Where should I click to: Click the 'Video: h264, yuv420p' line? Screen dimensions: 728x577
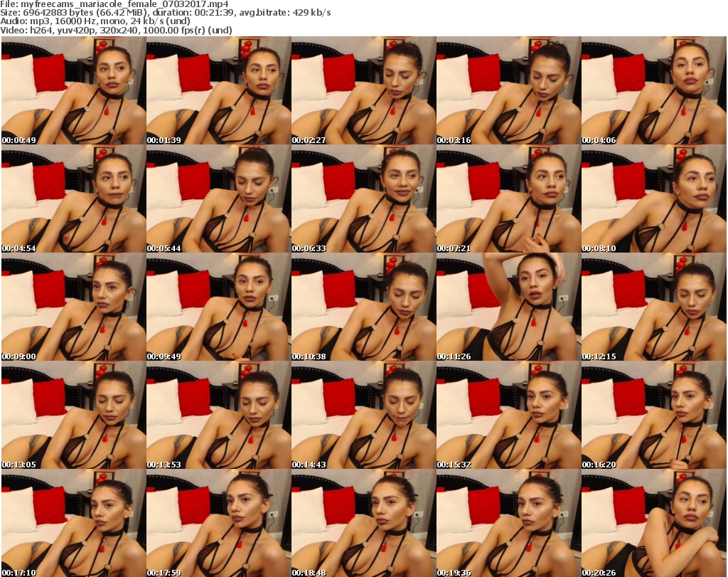(116, 30)
